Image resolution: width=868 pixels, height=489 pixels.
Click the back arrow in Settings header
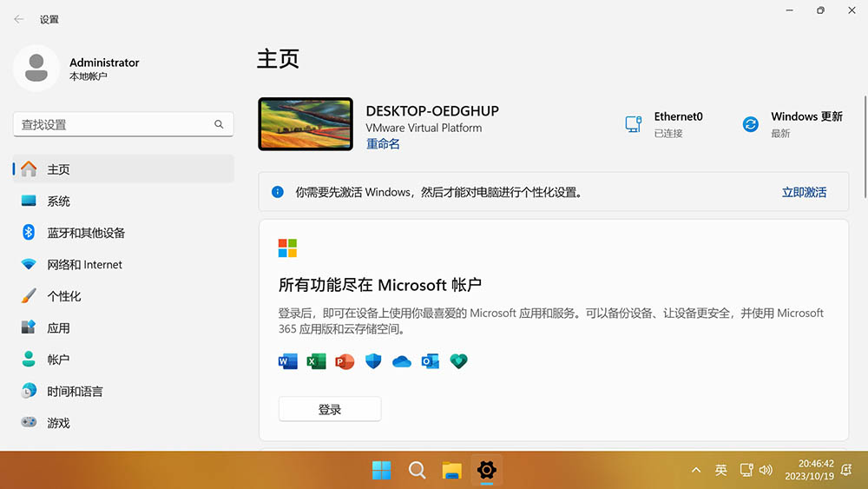19,19
